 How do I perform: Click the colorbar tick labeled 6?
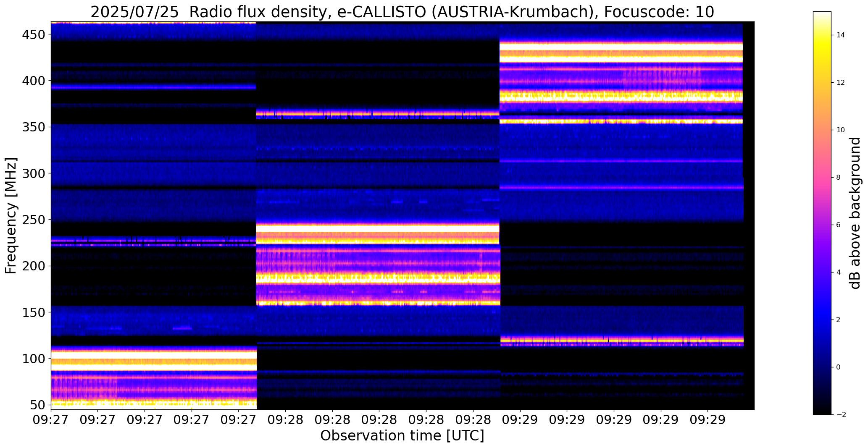coord(839,225)
